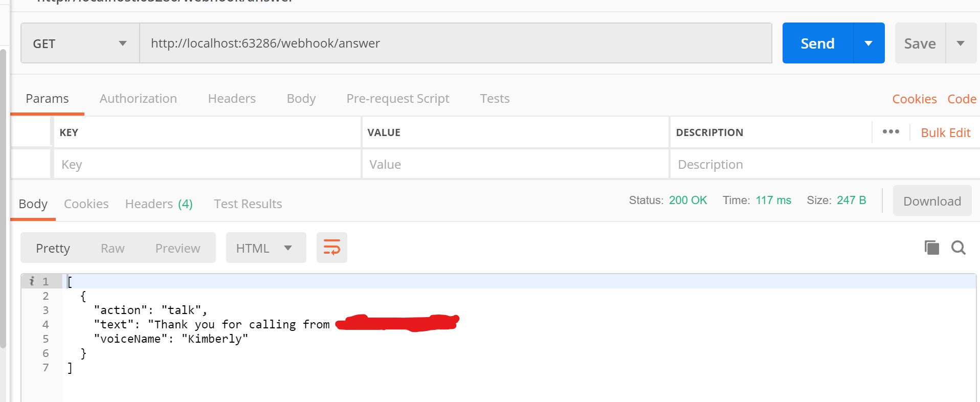Click the Send button
Image resolution: width=980 pixels, height=402 pixels.
pyautogui.click(x=817, y=43)
